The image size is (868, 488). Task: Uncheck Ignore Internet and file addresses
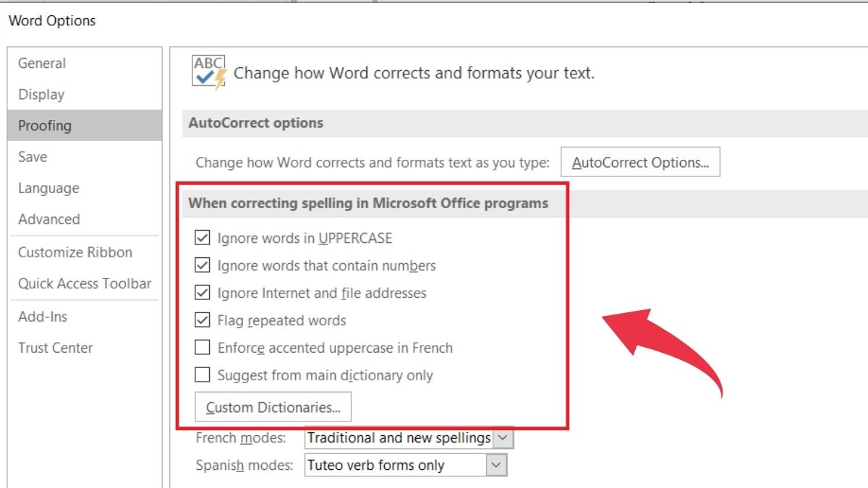point(203,293)
